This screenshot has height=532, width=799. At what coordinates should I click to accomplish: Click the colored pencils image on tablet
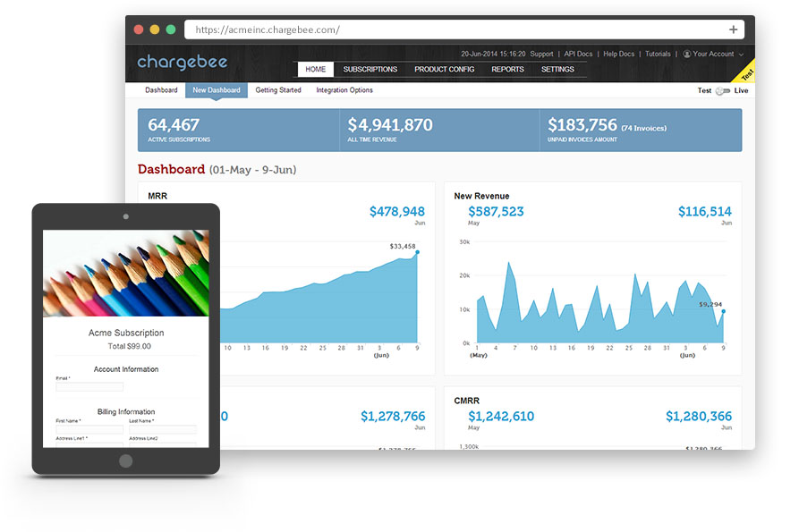tap(126, 273)
